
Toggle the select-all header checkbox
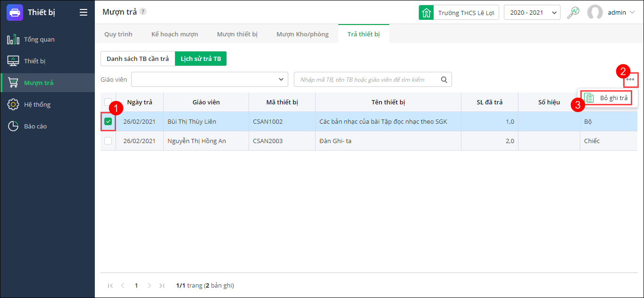(108, 102)
